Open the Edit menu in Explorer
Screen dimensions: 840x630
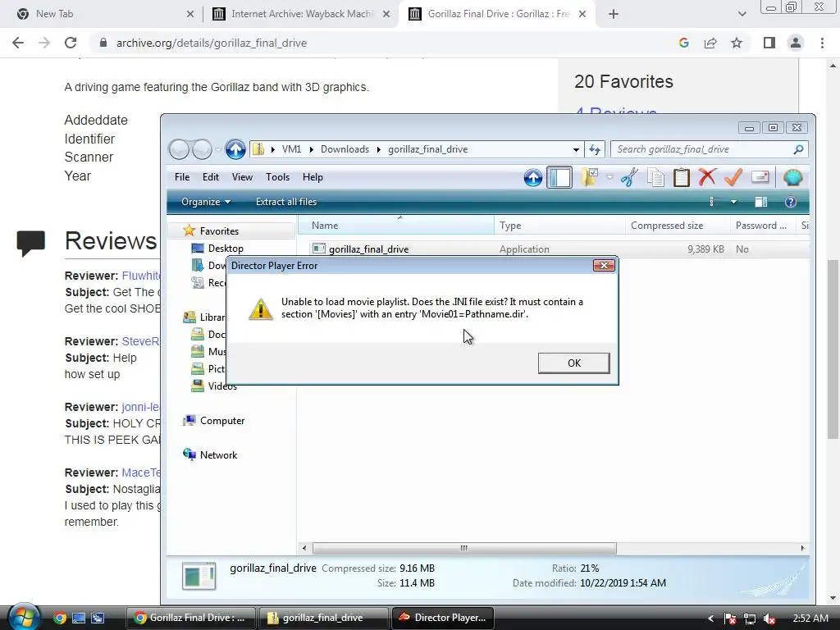click(211, 177)
